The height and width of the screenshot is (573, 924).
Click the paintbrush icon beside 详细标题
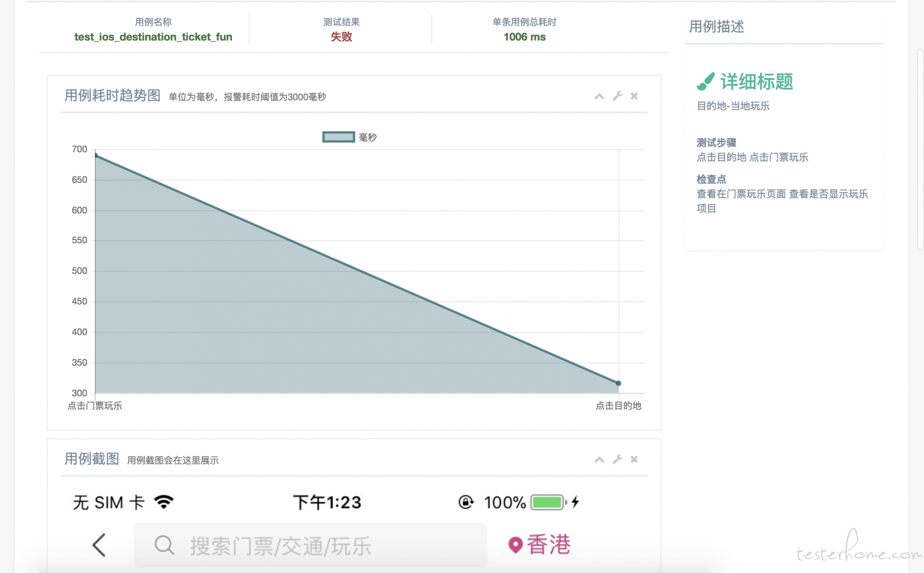pos(706,82)
